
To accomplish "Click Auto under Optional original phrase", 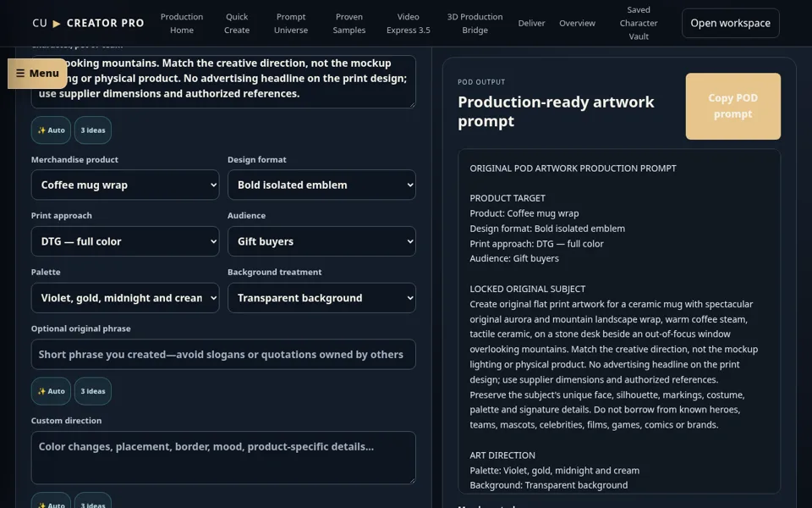I will (52, 391).
